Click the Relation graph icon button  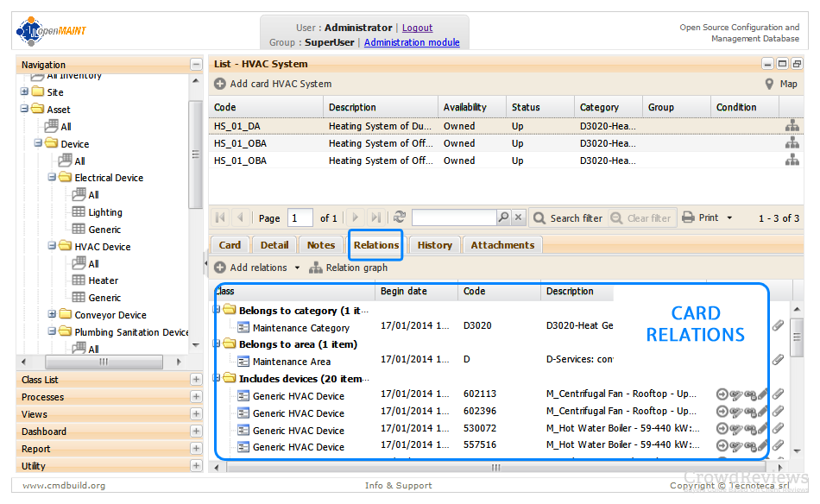pyautogui.click(x=315, y=268)
